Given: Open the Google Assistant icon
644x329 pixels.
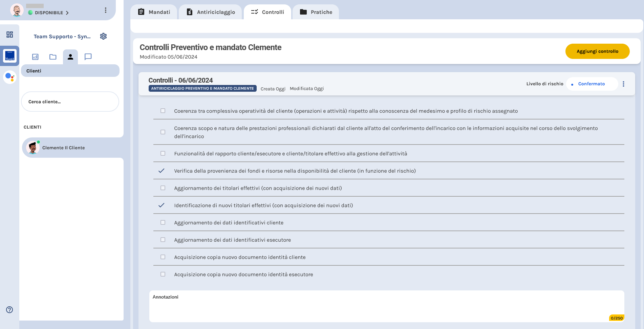Looking at the screenshot, I should pos(10,77).
